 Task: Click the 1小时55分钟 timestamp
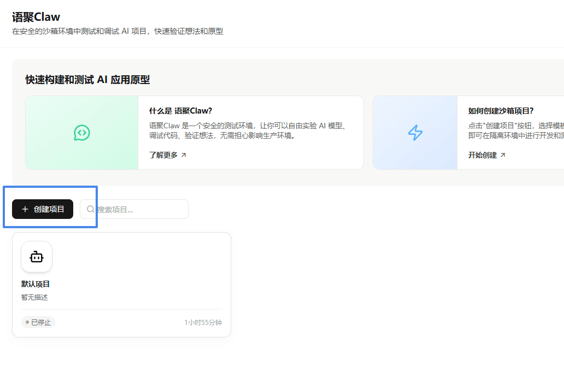tap(203, 322)
